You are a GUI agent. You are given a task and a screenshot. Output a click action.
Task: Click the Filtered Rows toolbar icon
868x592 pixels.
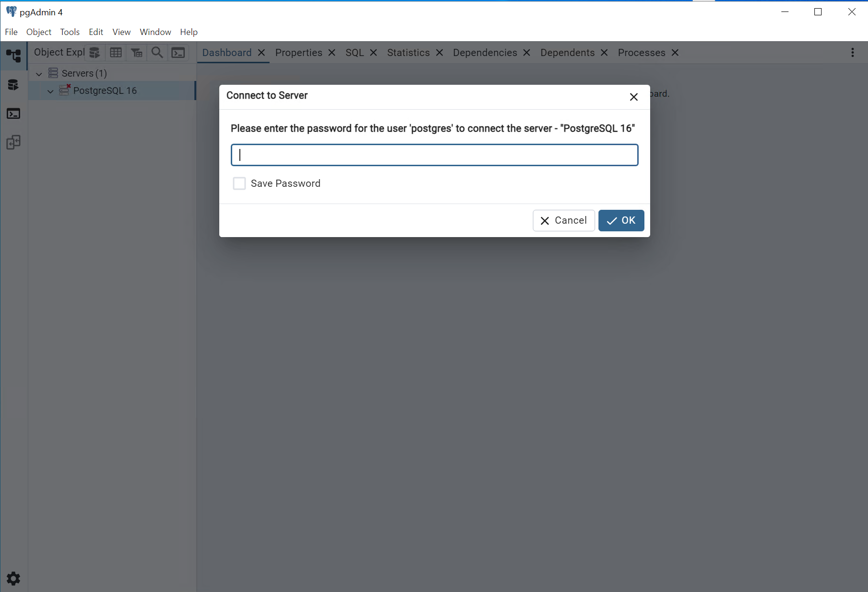(x=137, y=53)
